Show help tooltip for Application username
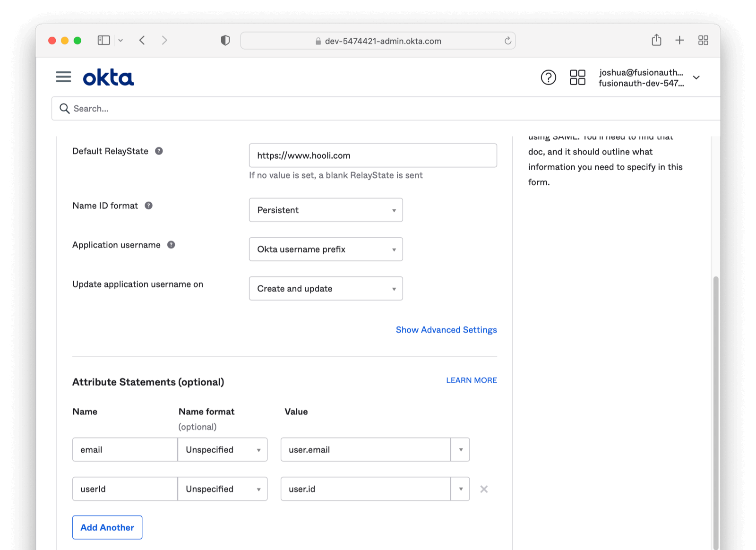 171,245
